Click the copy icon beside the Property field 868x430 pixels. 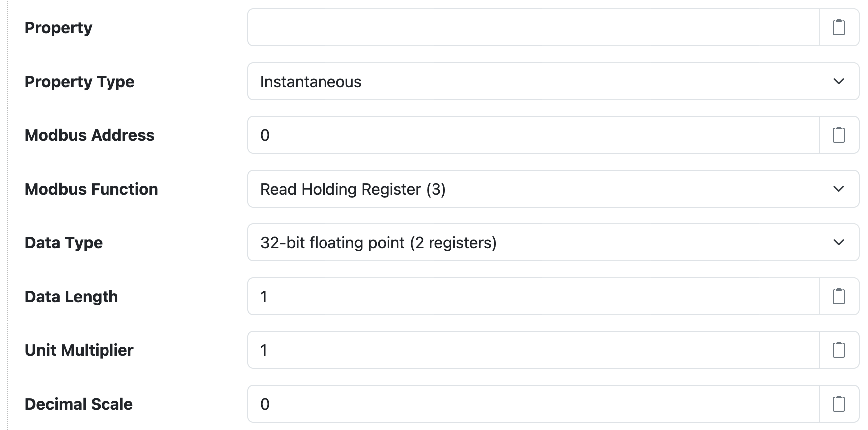[838, 28]
